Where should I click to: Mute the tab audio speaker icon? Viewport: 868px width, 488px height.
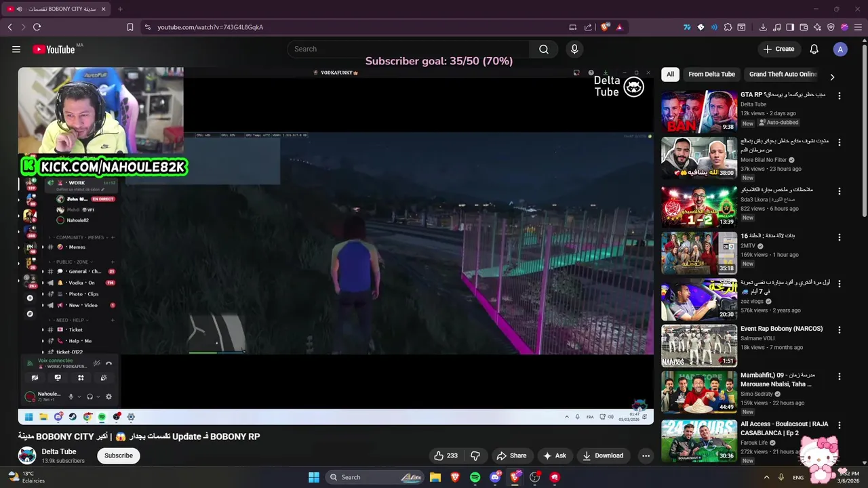click(x=19, y=9)
